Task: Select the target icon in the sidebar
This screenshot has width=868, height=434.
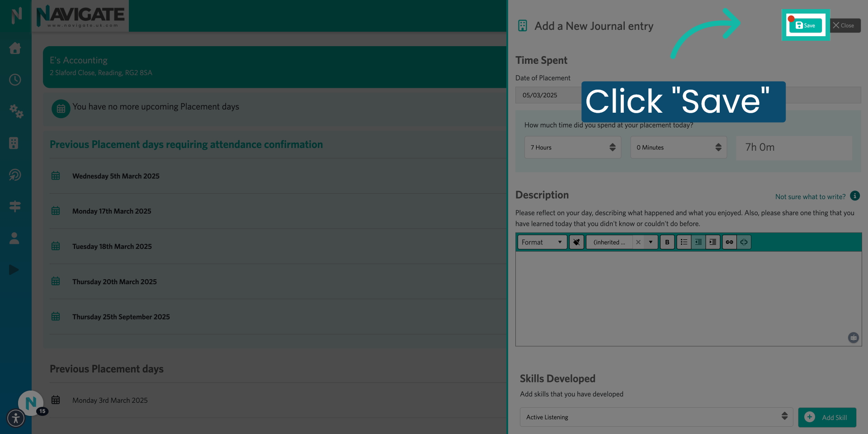Action: pos(15,175)
